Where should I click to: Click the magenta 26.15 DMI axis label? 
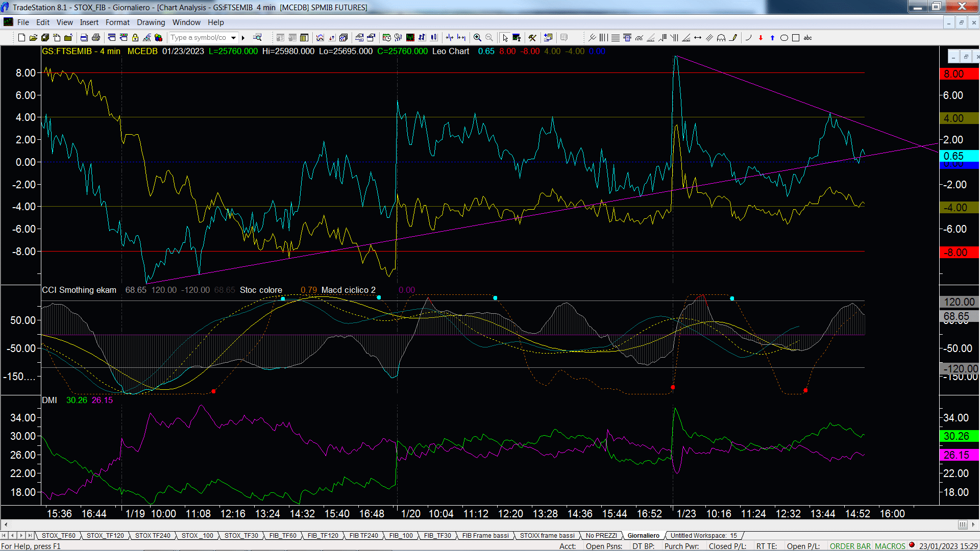pos(959,455)
